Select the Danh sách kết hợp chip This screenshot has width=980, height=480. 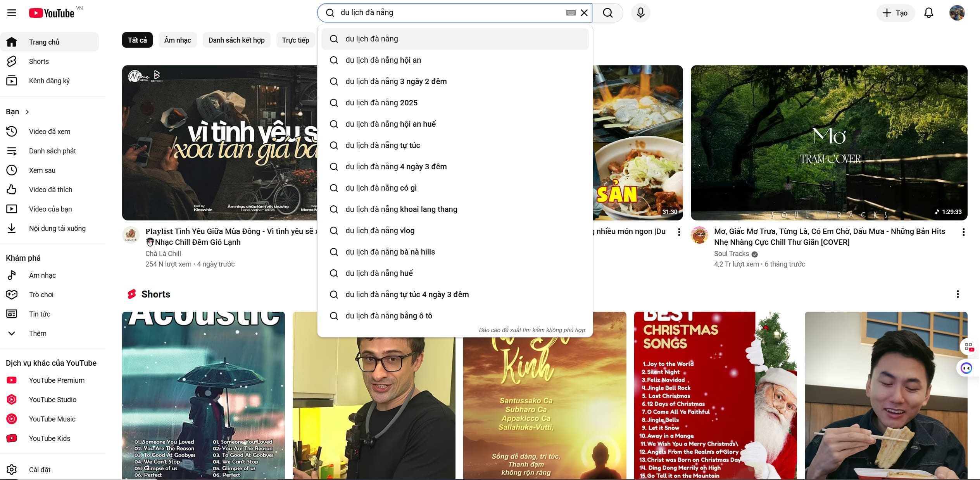(236, 40)
